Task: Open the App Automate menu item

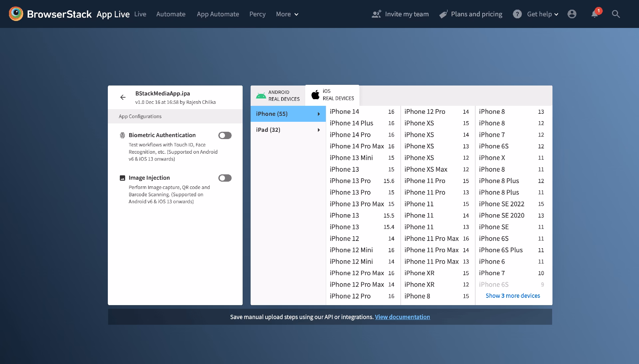Action: click(218, 14)
